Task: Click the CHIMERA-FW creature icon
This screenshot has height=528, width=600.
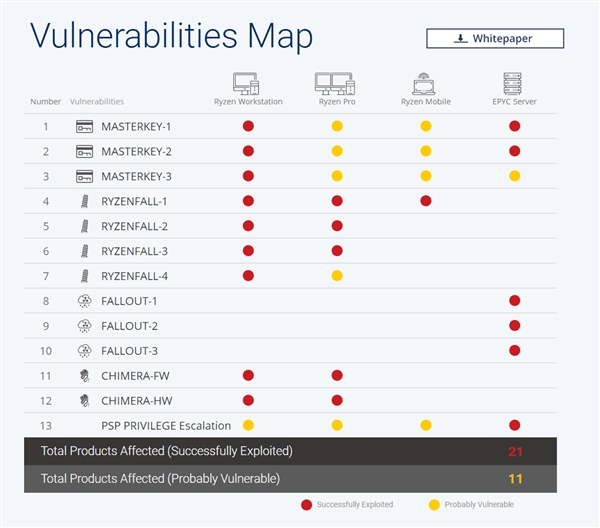Action: click(x=84, y=376)
